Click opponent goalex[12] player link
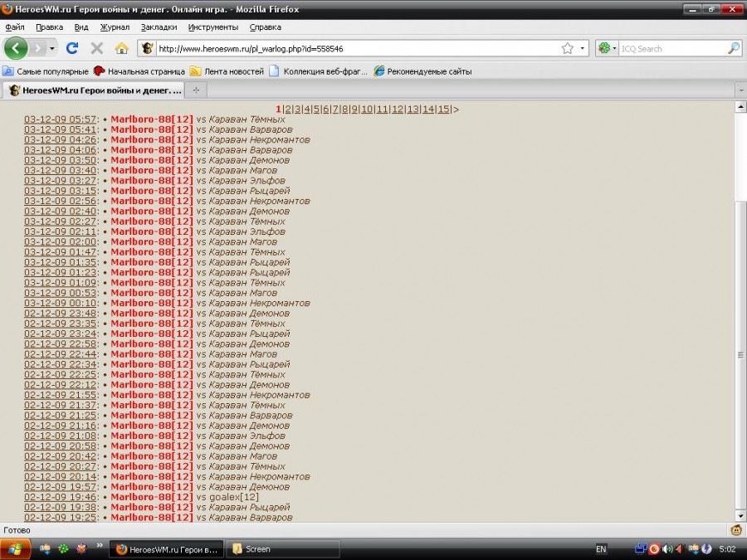Screen dimensions: 747x560 coord(234,497)
